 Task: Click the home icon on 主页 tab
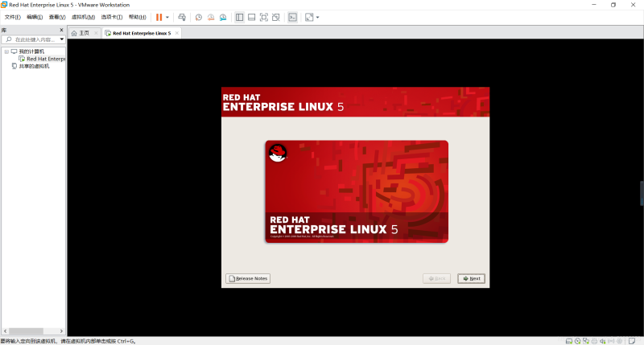(x=74, y=33)
